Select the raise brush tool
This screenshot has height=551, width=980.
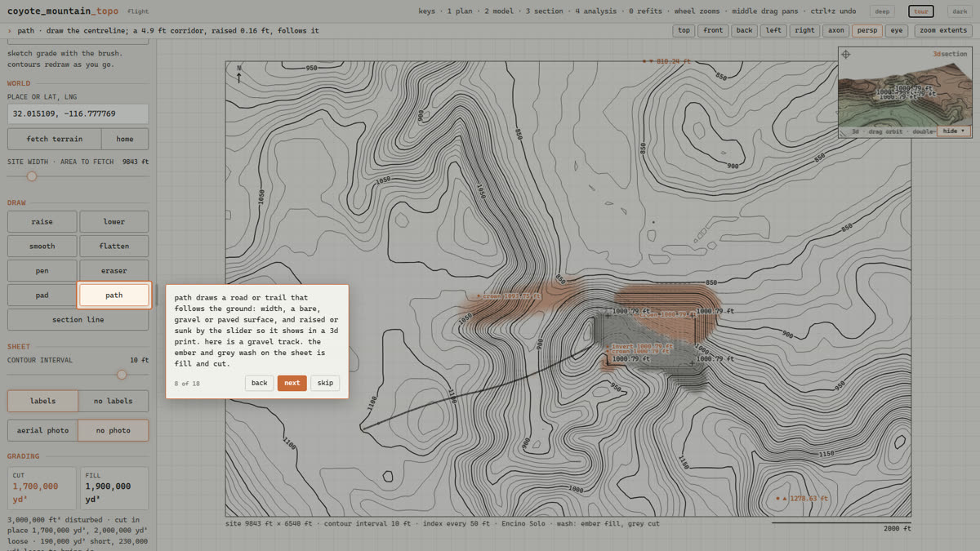42,221
